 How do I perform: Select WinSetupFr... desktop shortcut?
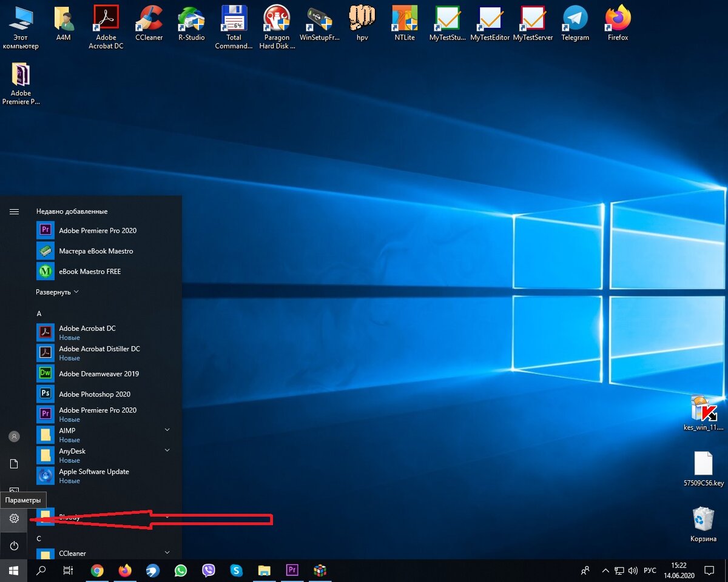coord(319,24)
